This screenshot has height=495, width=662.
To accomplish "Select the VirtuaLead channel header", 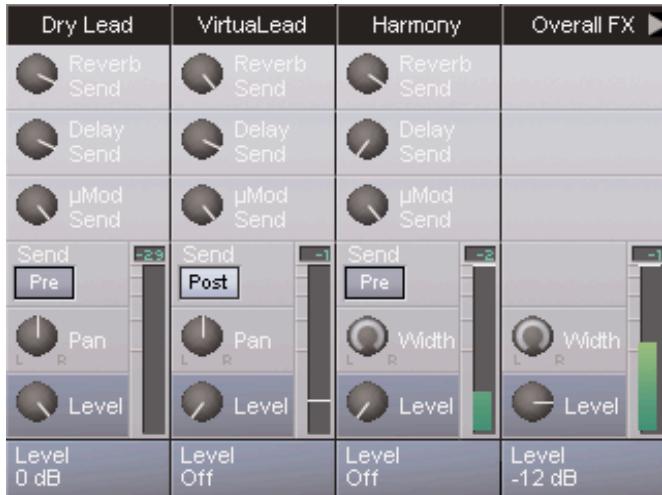I will point(253,25).
